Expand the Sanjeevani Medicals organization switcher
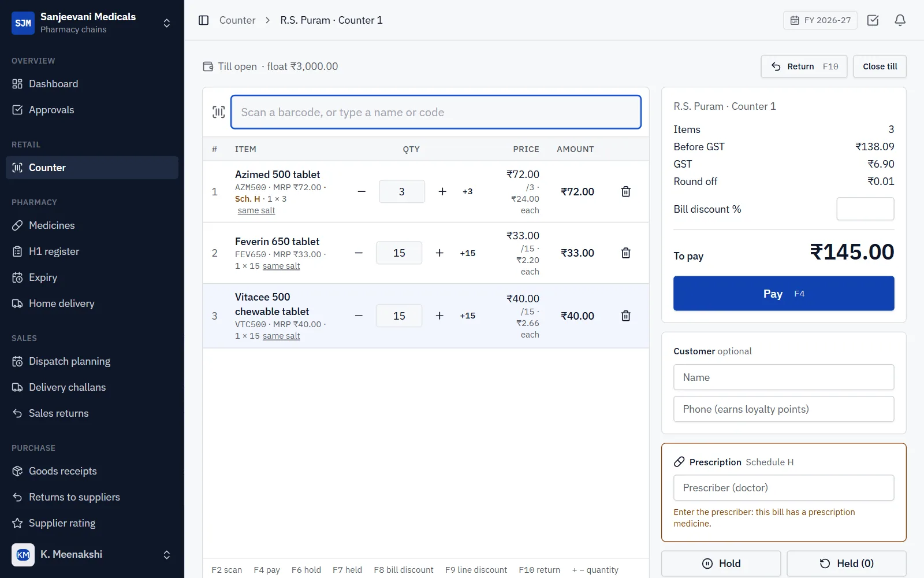924x578 pixels. pos(92,23)
